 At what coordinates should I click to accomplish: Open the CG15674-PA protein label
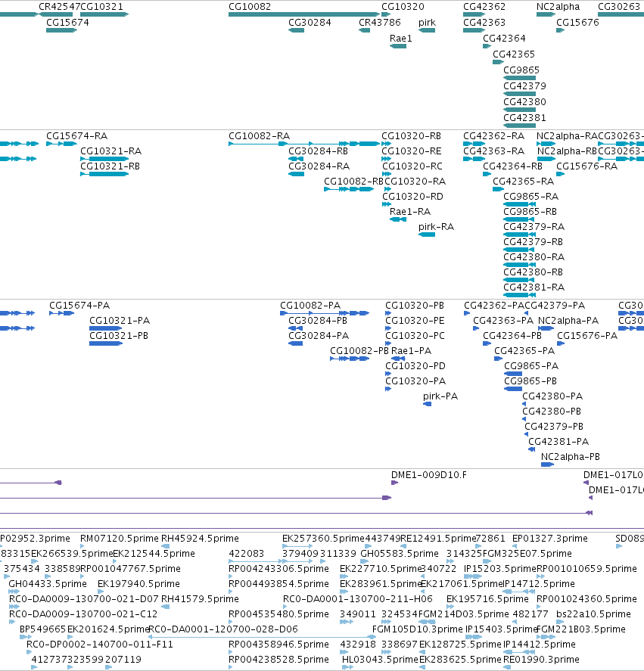tap(79, 306)
